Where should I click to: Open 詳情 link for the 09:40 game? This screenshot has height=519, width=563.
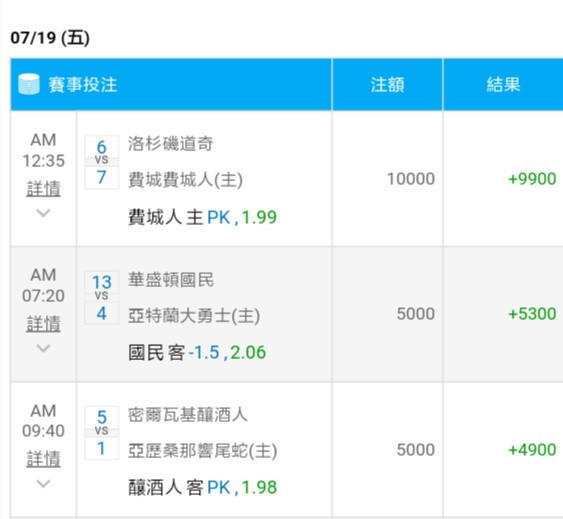[x=43, y=459]
